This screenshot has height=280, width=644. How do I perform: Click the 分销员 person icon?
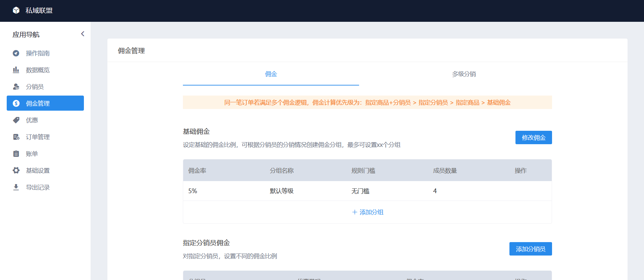[x=16, y=87]
